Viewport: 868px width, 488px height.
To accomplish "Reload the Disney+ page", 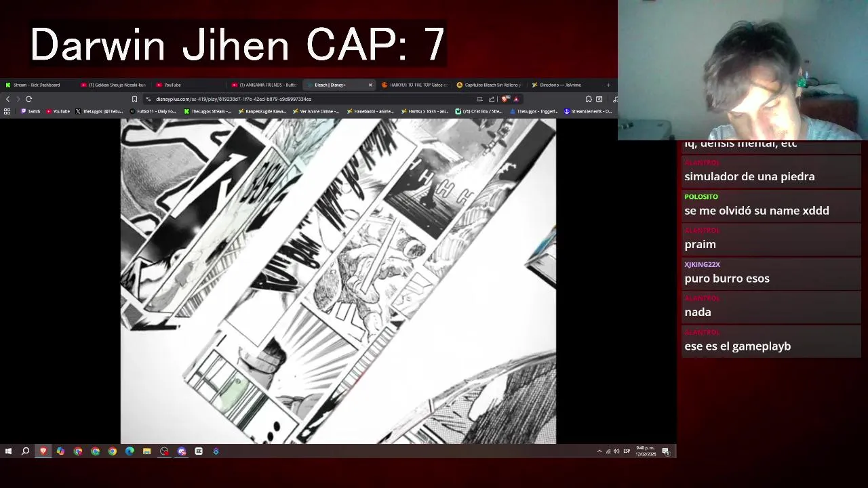I will (28, 99).
